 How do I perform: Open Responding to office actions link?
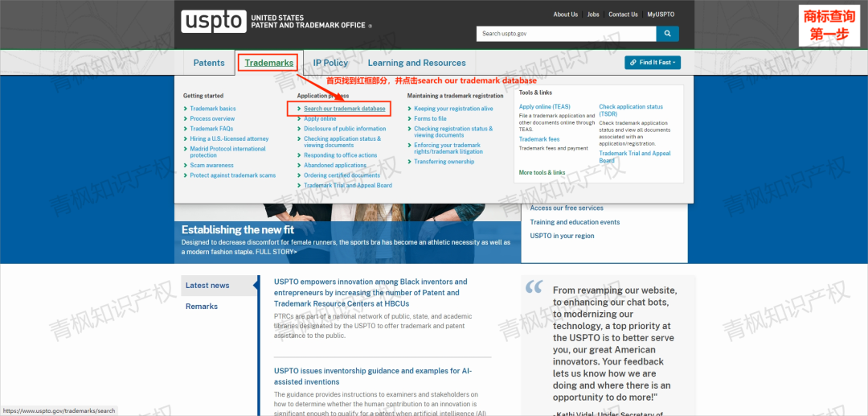click(341, 155)
